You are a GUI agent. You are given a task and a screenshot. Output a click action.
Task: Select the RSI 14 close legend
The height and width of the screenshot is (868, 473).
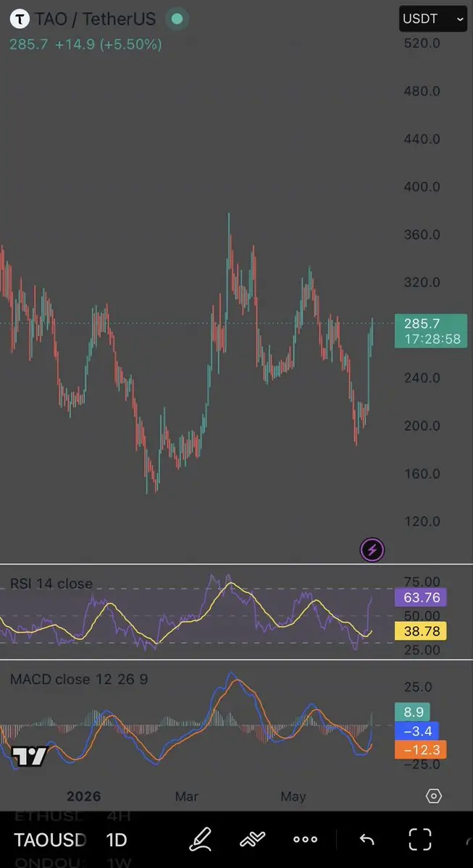pos(51,583)
